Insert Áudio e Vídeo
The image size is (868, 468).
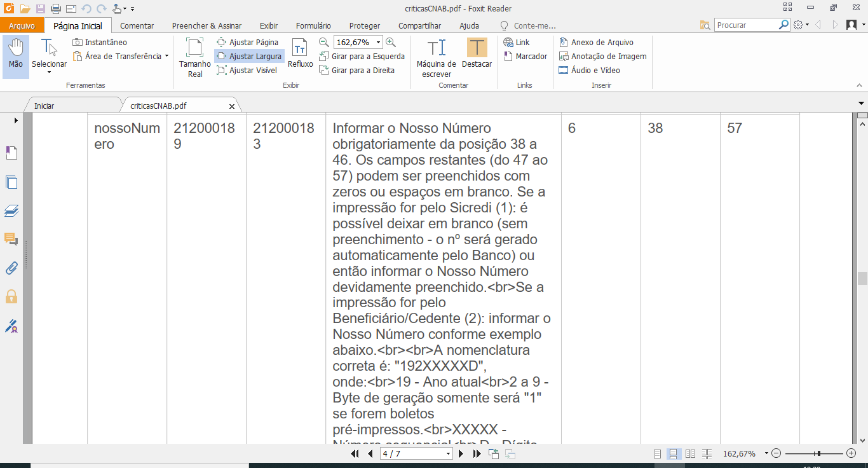[x=589, y=70]
